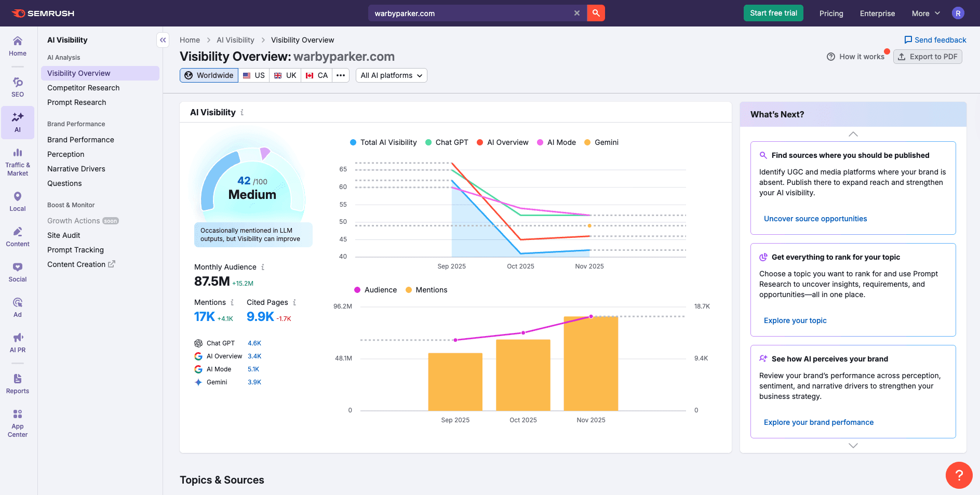The width and height of the screenshot is (980, 495).
Task: Open the Content sidebar section
Action: tap(18, 237)
